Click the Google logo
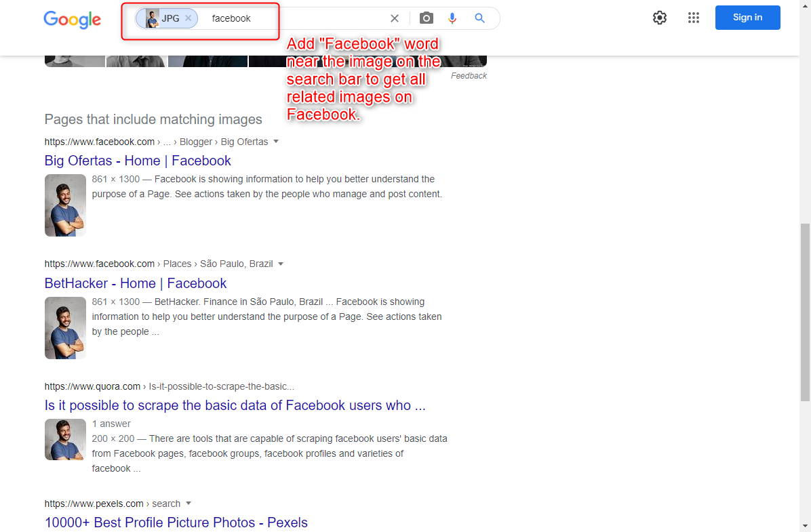This screenshot has height=532, width=811. pos(73,19)
